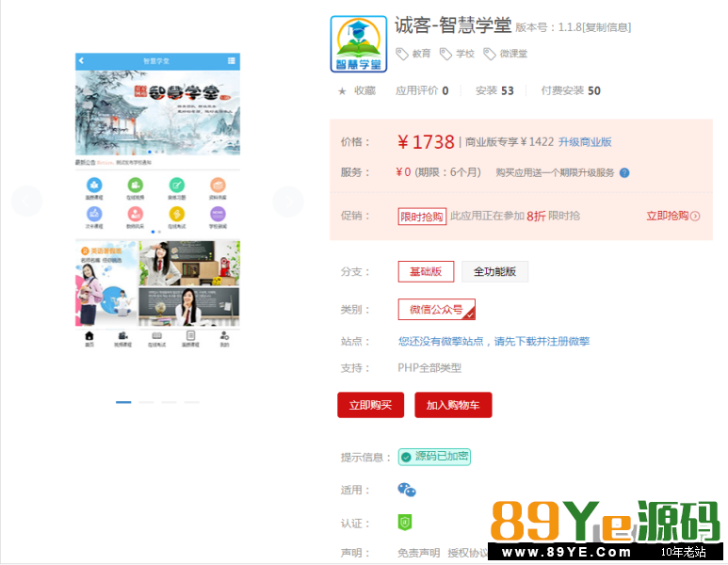
Task: Click the 教育 tag
Action: pos(422,54)
